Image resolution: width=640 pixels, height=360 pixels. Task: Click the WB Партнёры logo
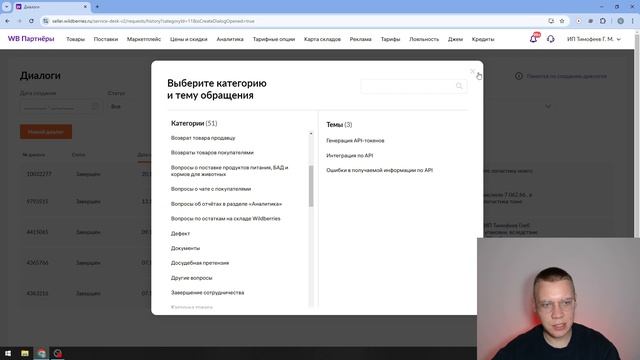coord(31,39)
